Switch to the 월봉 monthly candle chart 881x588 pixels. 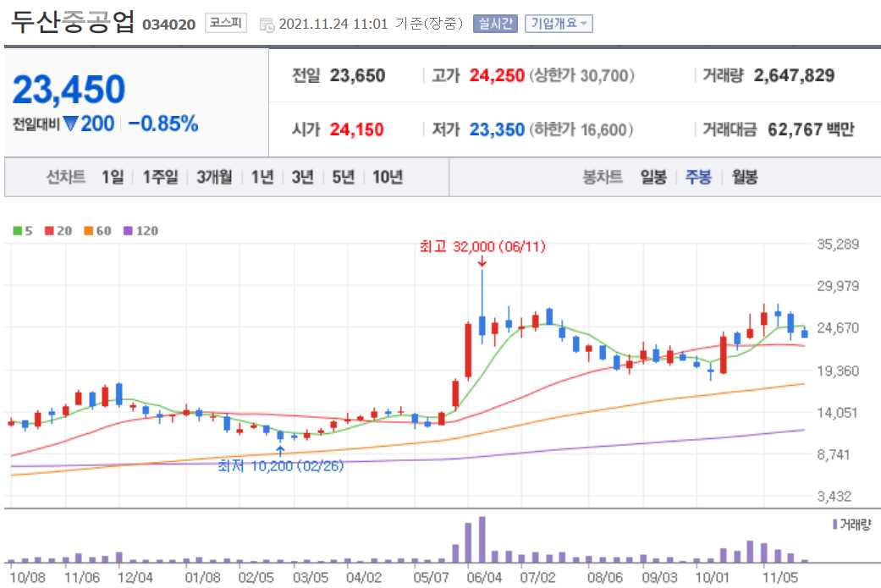pos(745,178)
